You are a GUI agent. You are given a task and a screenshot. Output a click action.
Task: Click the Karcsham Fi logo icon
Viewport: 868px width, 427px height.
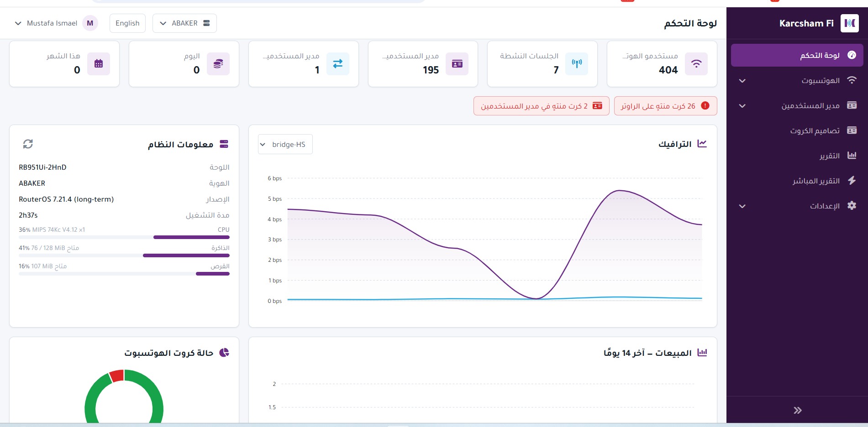(850, 23)
